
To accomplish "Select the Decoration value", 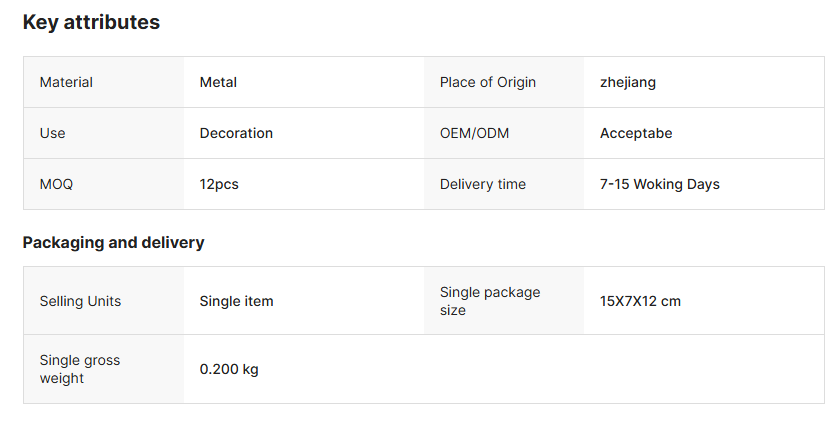I will click(236, 133).
